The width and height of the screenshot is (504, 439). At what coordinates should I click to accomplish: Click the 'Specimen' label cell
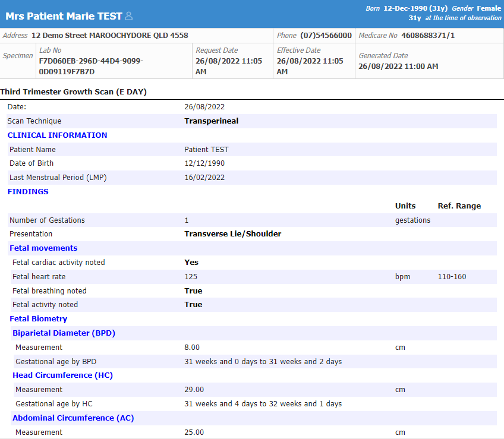[x=18, y=56]
